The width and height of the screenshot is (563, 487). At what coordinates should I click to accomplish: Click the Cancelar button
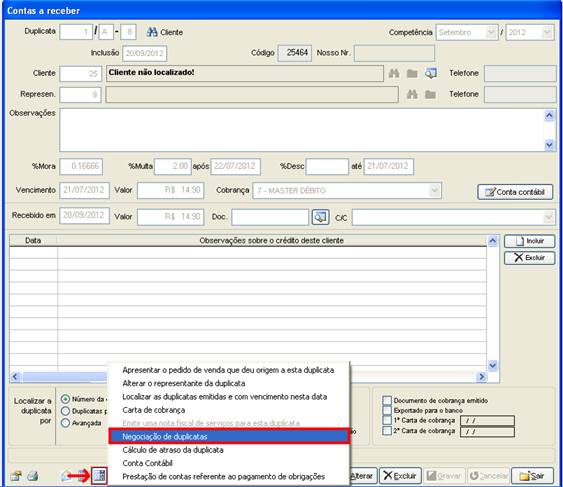click(488, 476)
